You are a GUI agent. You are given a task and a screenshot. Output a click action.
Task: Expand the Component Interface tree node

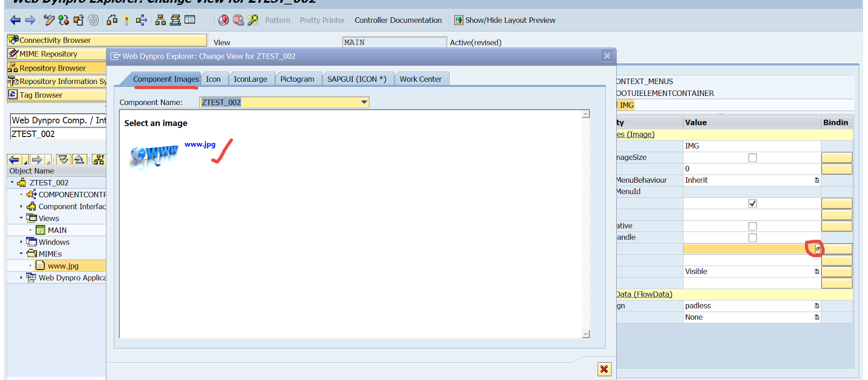pyautogui.click(x=21, y=207)
